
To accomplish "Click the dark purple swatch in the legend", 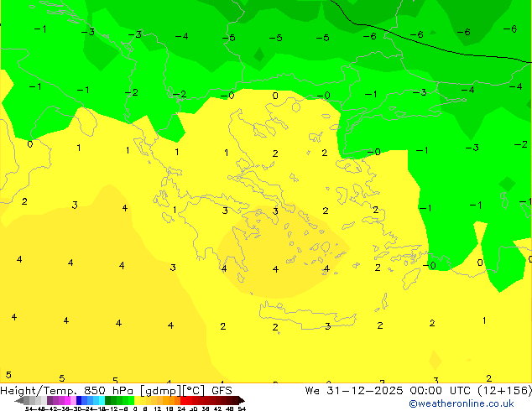I will click(x=50, y=400).
